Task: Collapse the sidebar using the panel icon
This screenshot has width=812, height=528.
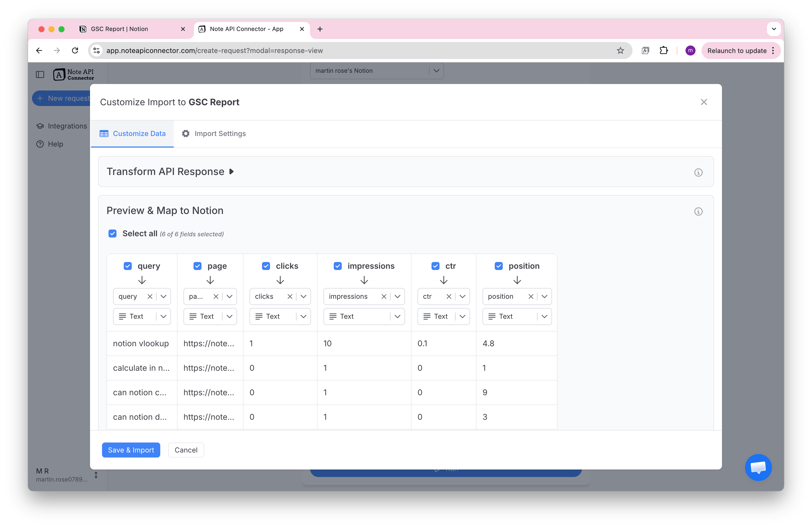Action: tap(40, 74)
